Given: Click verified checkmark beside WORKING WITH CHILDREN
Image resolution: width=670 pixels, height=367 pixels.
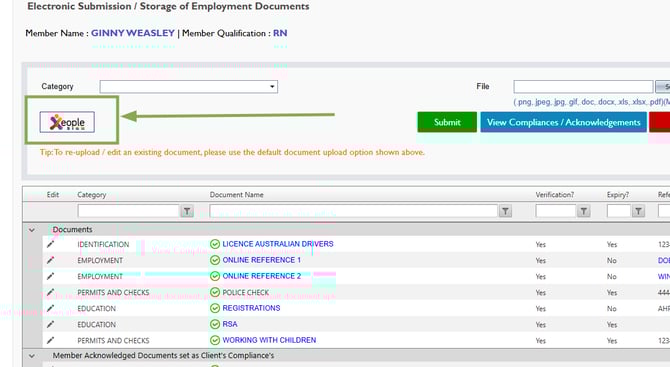Looking at the screenshot, I should pyautogui.click(x=215, y=340).
